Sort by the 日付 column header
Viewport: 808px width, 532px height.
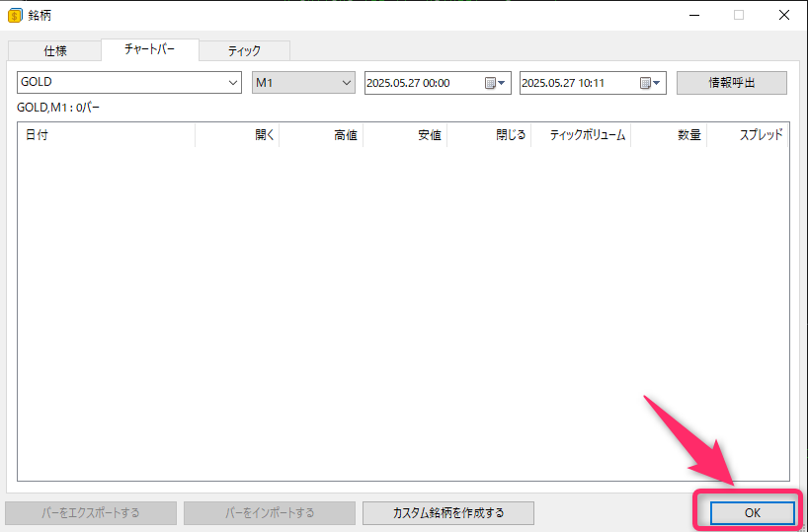[106, 135]
